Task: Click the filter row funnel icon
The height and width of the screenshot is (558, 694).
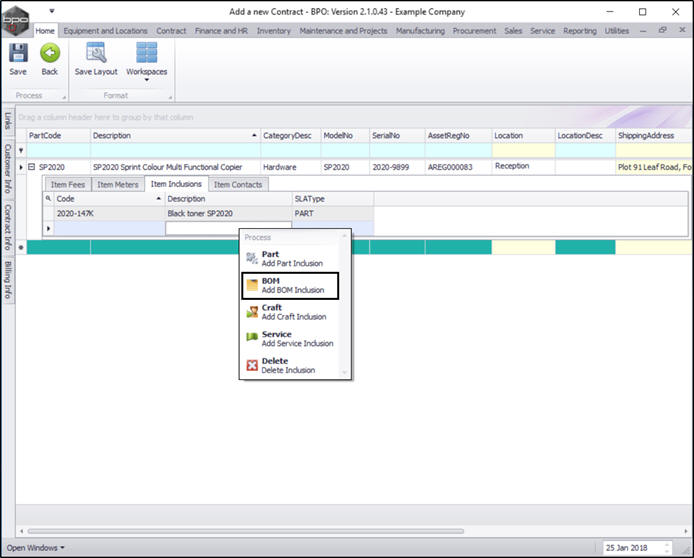Action: (21, 150)
